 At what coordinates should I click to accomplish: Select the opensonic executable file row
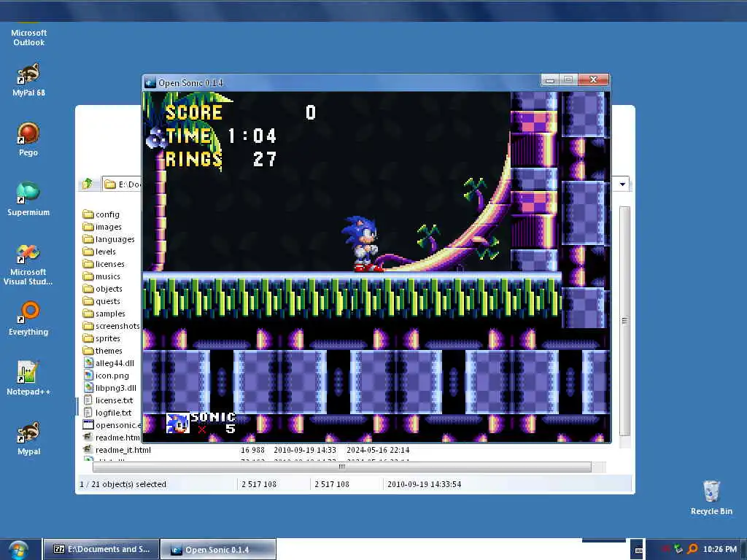(x=112, y=425)
